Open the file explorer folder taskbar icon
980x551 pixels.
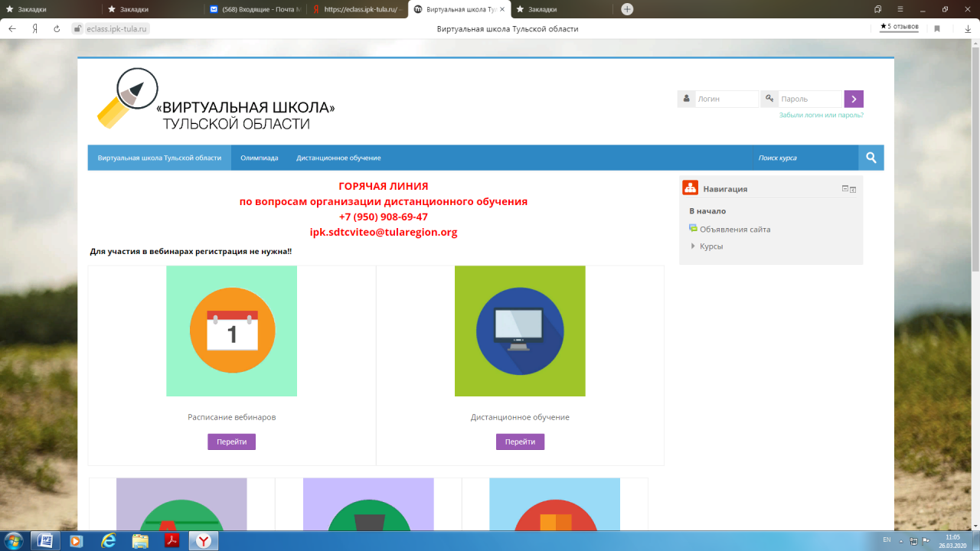coord(140,541)
